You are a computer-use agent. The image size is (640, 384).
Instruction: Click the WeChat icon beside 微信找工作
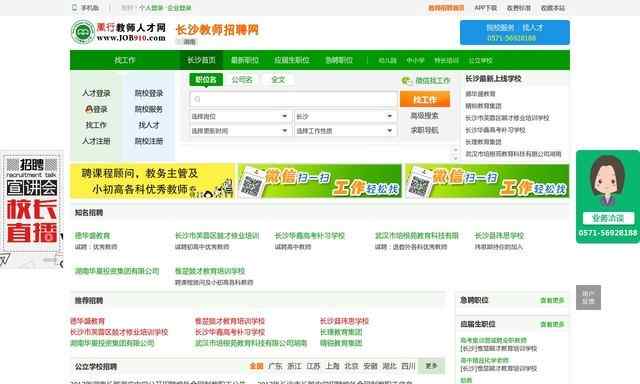point(406,81)
